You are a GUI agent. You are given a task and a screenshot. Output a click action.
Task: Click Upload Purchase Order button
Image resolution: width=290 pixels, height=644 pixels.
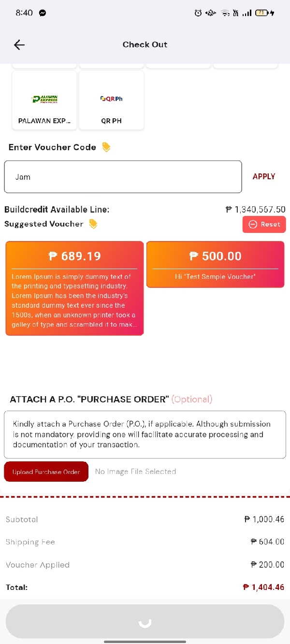[46, 472]
